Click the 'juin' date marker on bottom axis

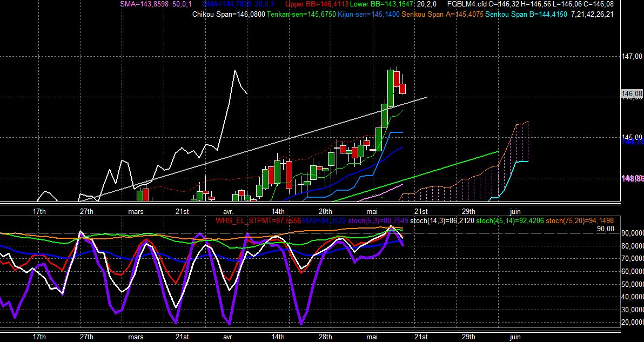515,337
